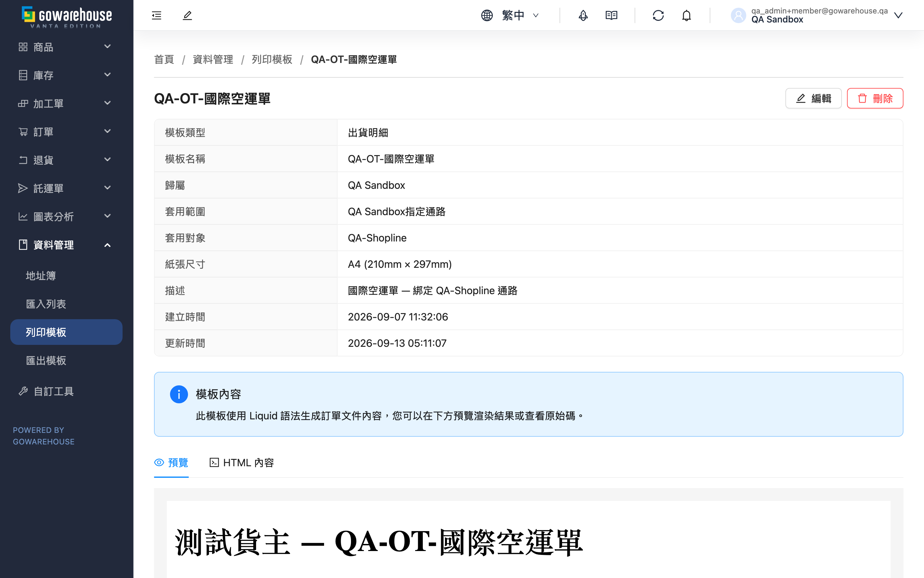The image size is (924, 578).
Task: Click the red 刪除 button
Action: (875, 98)
